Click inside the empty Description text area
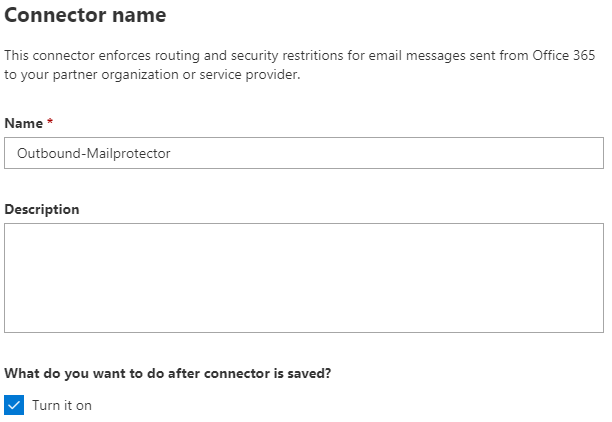The width and height of the screenshot is (612, 422). point(304,277)
